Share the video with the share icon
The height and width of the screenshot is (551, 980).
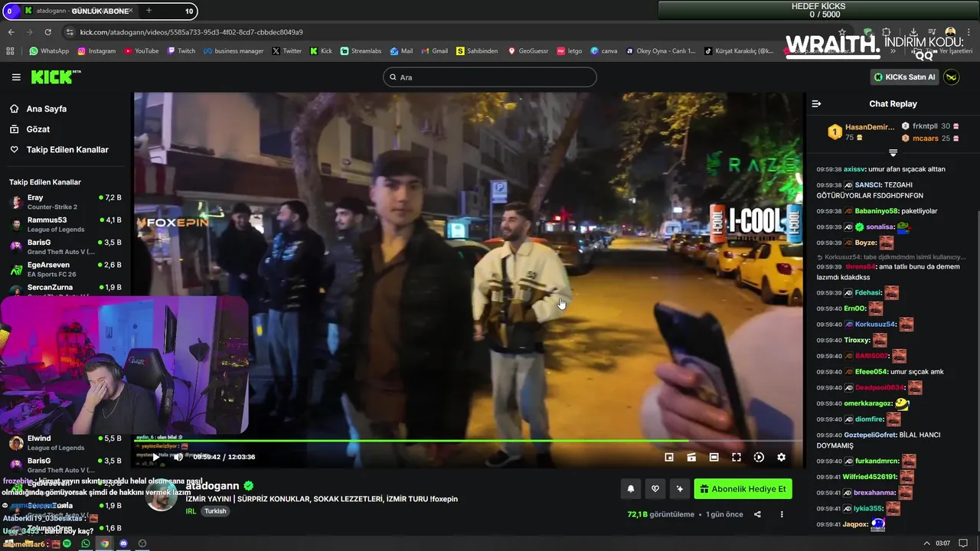point(757,514)
